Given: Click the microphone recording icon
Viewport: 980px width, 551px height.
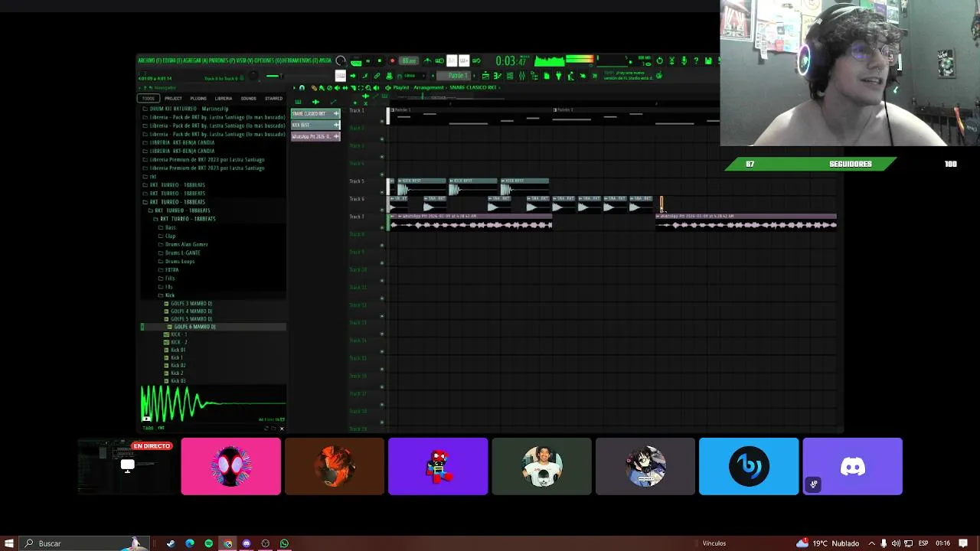Looking at the screenshot, I should point(684,60).
